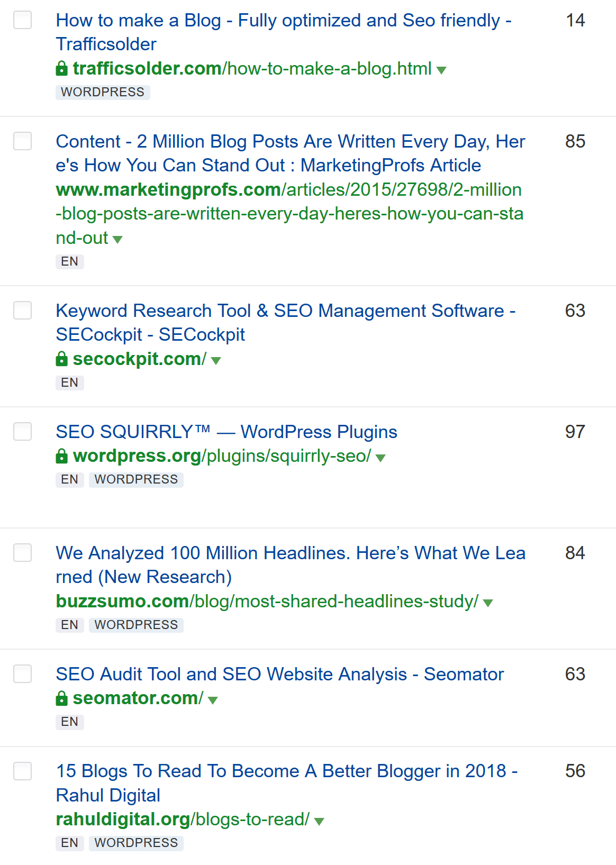Expand the trafficsolder.com URL dropdown arrow
Screen dimensions: 616x865
click(441, 70)
